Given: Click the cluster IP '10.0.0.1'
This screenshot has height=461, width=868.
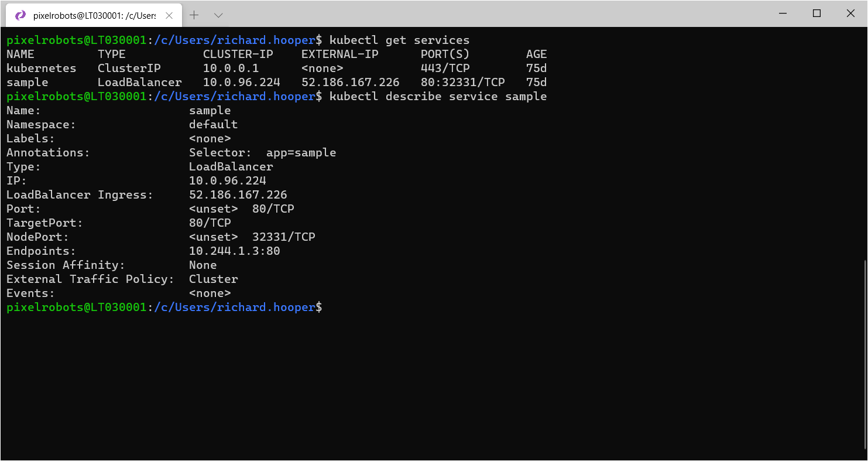Looking at the screenshot, I should pos(231,69).
